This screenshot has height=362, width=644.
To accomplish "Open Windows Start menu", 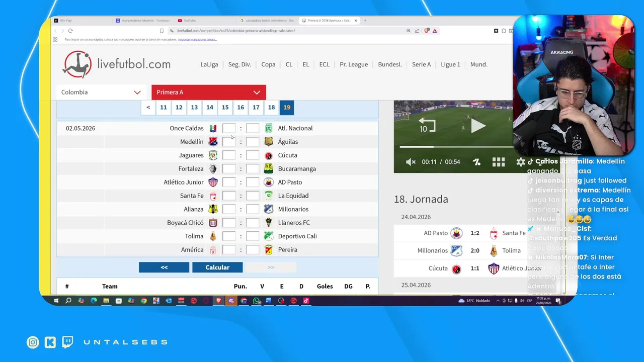I will coord(56,301).
